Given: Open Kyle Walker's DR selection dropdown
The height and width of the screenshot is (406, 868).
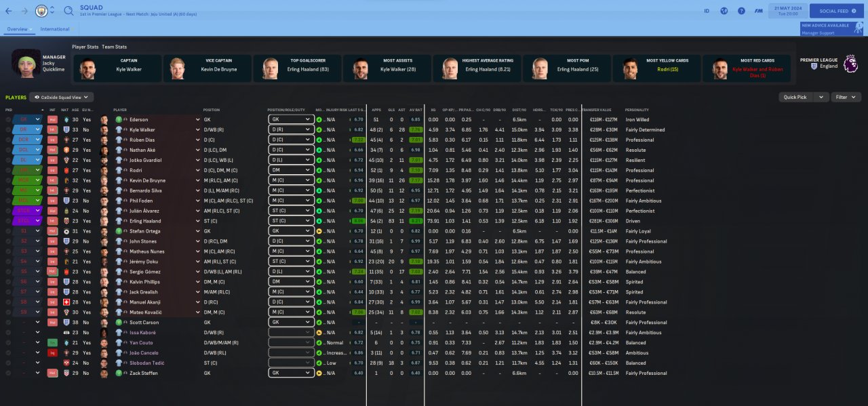Looking at the screenshot, I should [x=39, y=129].
